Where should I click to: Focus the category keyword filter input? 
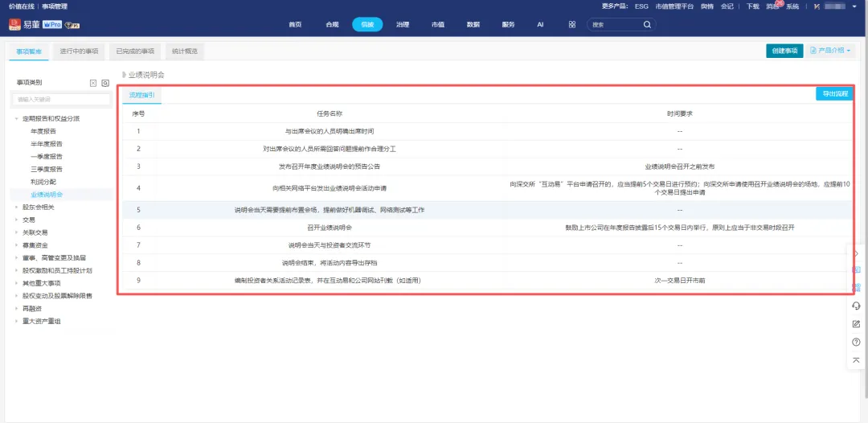coord(61,100)
